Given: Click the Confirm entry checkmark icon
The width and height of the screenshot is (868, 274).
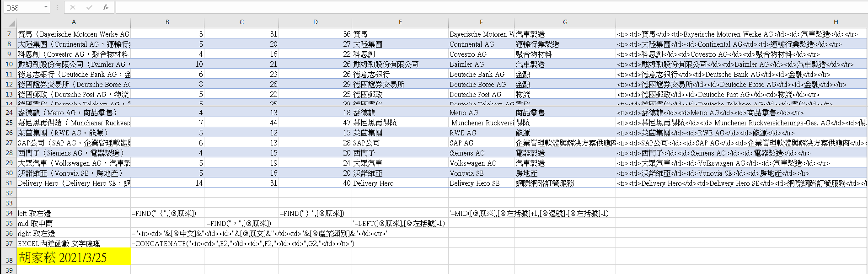Looking at the screenshot, I should 89,7.
